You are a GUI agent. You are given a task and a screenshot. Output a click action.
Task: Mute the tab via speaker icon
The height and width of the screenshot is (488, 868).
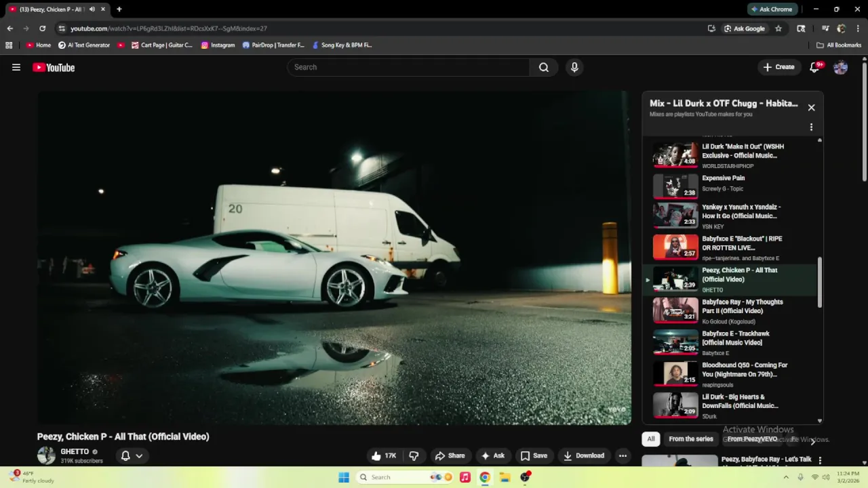point(92,9)
